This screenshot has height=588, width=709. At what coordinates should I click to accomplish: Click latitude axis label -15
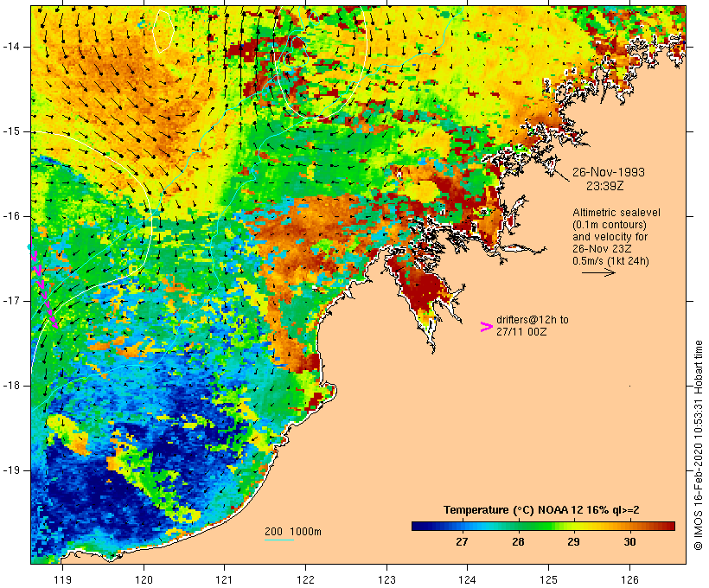(x=11, y=131)
